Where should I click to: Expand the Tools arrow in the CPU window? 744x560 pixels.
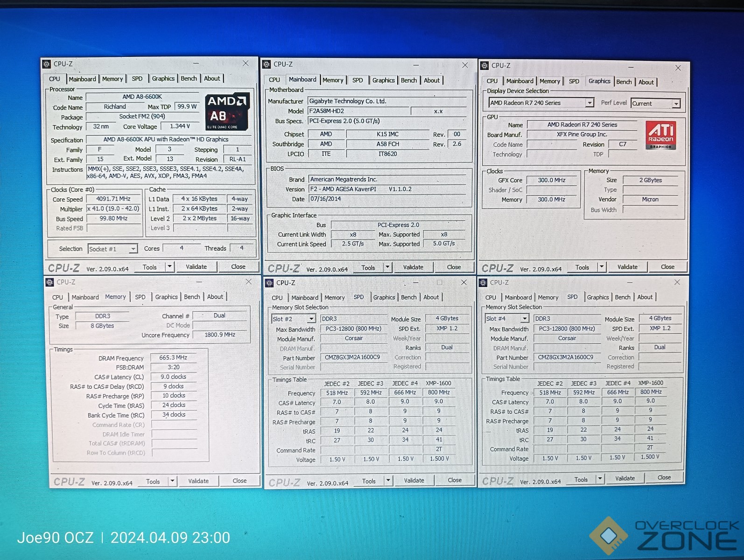pos(169,267)
